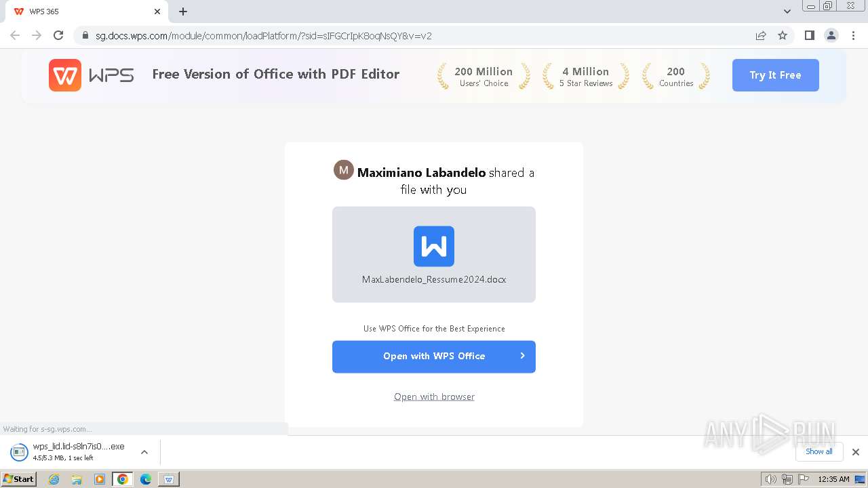The image size is (868, 488).
Task: Click the 200 Countries badge
Action: tap(676, 77)
